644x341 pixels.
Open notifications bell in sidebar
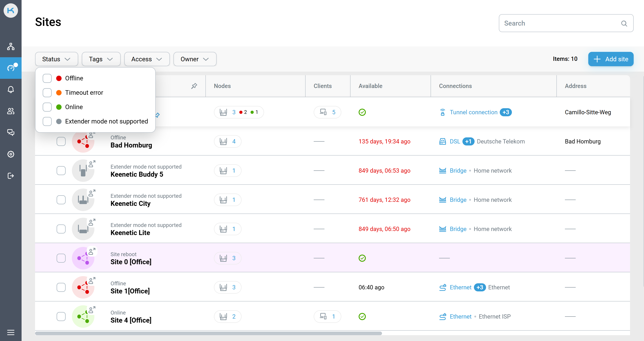click(11, 89)
